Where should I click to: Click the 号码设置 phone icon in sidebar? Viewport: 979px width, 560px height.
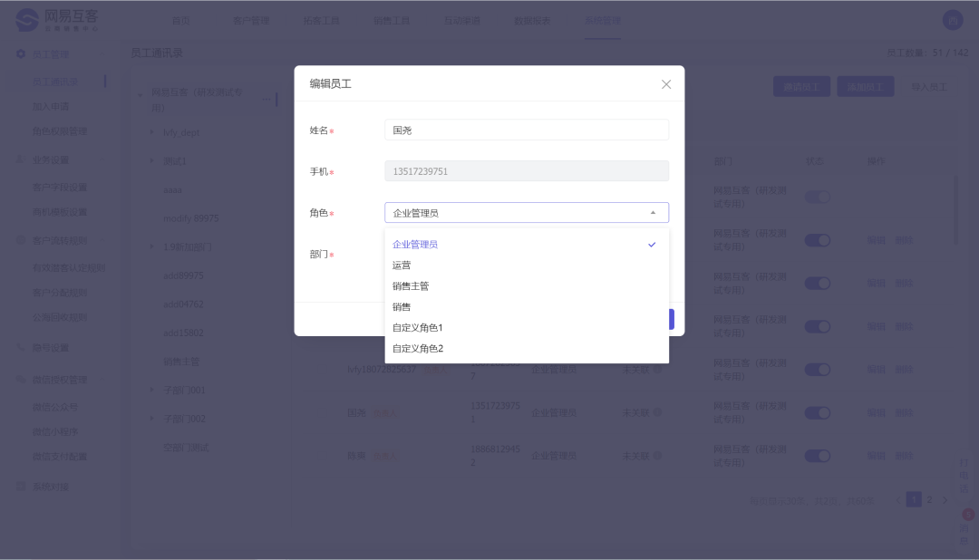click(20, 345)
